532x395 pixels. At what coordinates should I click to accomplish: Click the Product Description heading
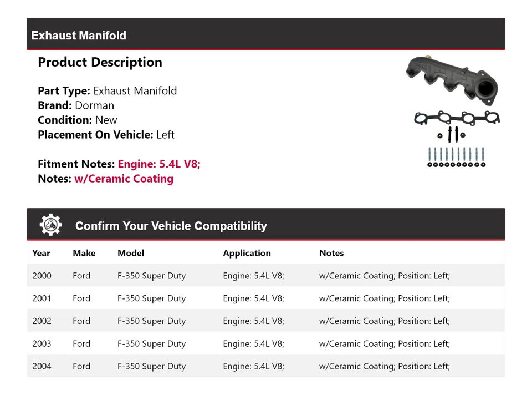[100, 62]
